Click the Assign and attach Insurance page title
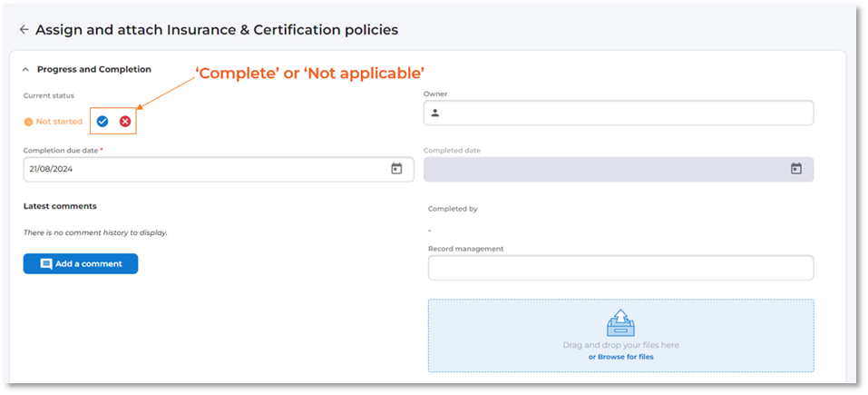The width and height of the screenshot is (868, 395). (217, 30)
